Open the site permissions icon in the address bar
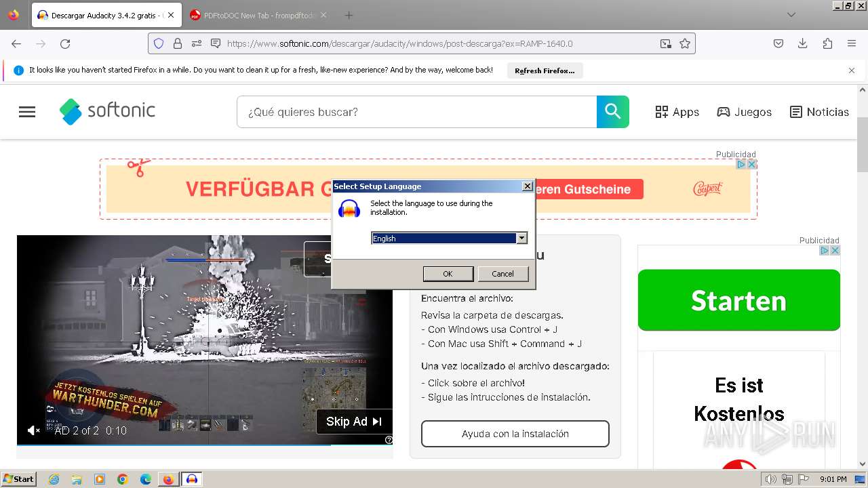The width and height of the screenshot is (868, 488). tap(197, 43)
